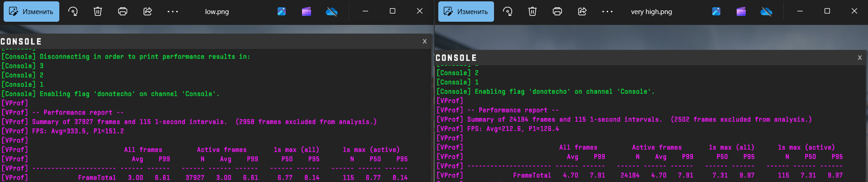Click OneDrive icon in very high.png window
This screenshot has width=868, height=182.
click(x=766, y=12)
